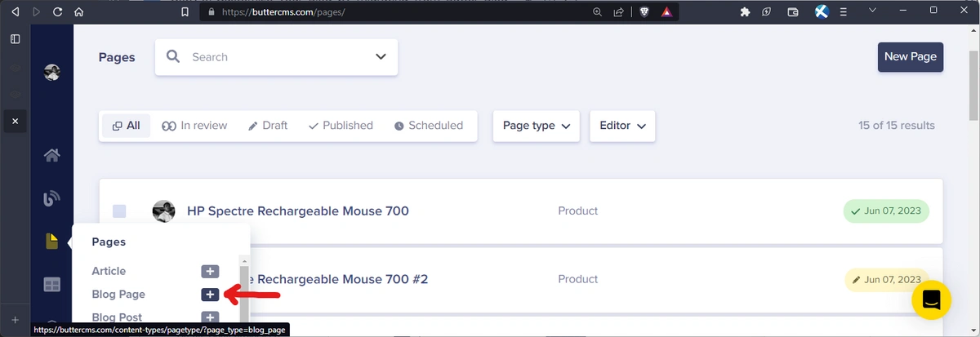Click the address bar URL field
The image size is (980, 337).
396,12
